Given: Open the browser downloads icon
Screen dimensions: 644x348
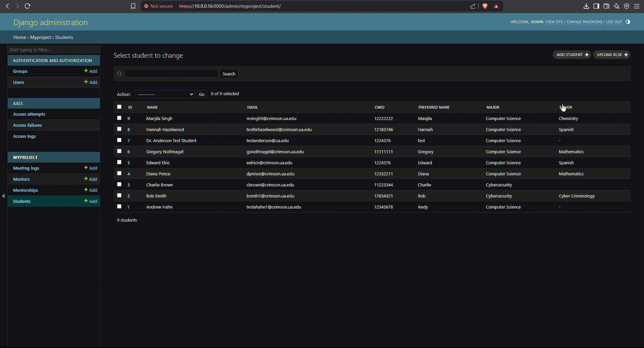Looking at the screenshot, I should coord(586,6).
